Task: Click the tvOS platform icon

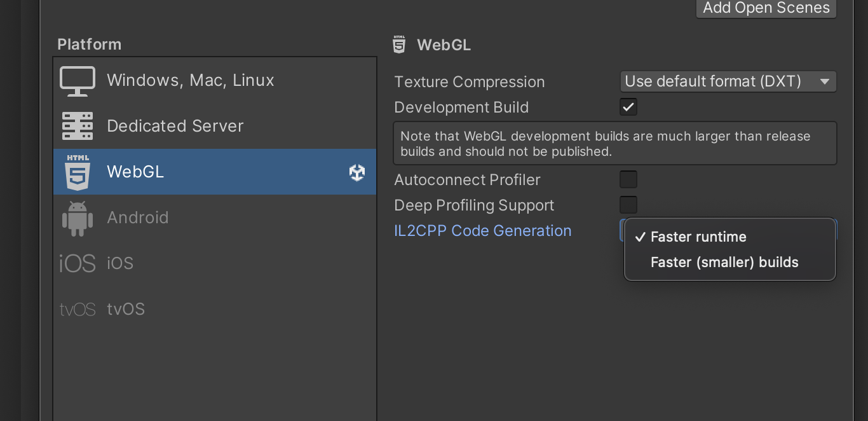Action: (x=77, y=308)
